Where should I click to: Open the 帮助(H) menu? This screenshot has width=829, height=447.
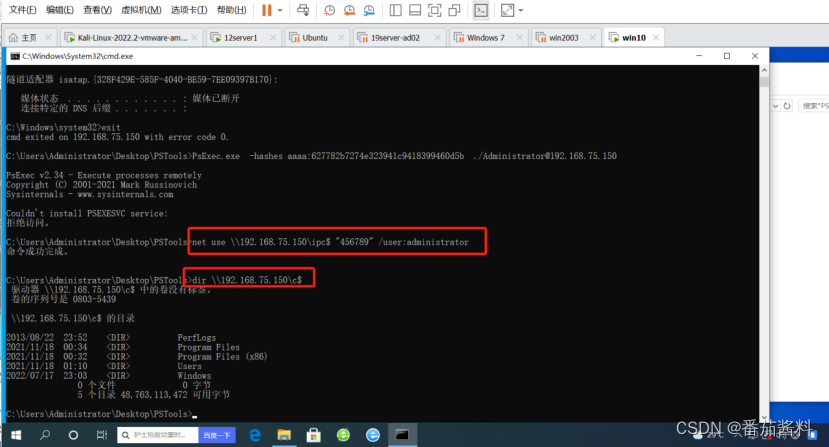[x=232, y=10]
